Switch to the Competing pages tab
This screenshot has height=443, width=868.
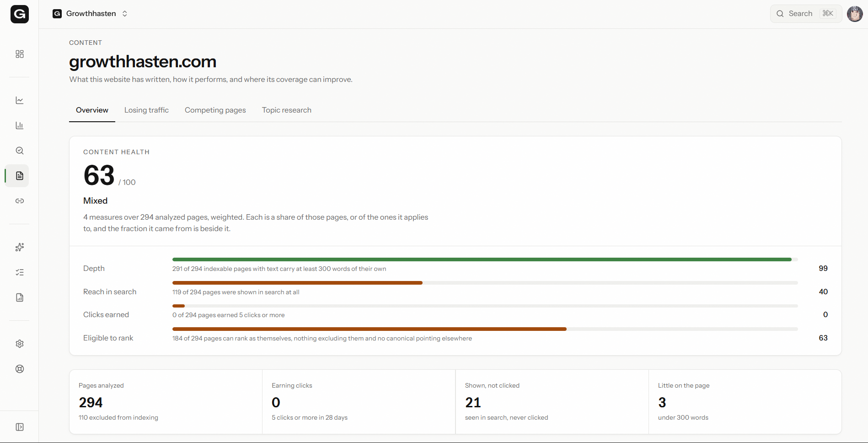point(215,110)
